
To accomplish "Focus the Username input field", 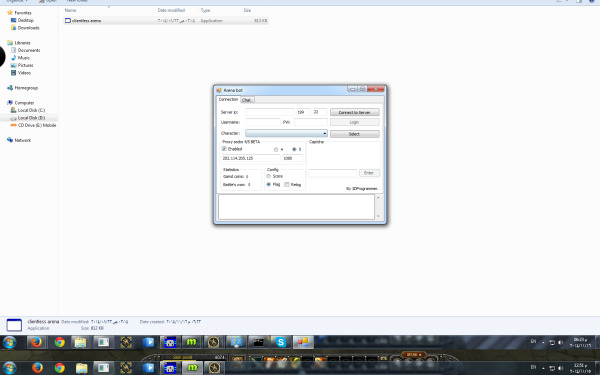I will [263, 122].
